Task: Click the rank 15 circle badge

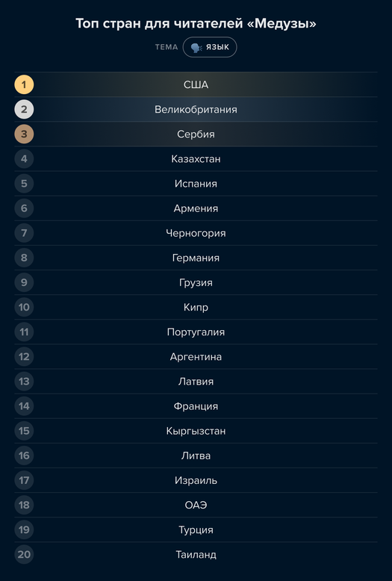Action: click(24, 431)
